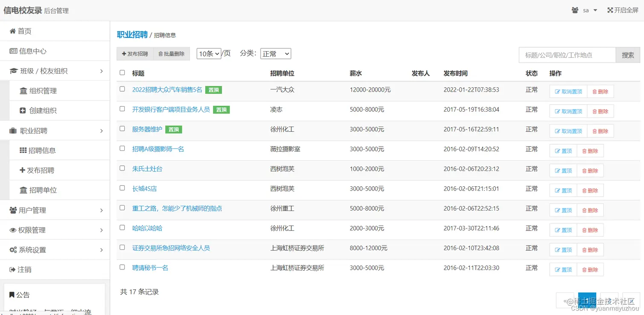Select the checkbox for 服务器维护 row
The image size is (644, 315).
(x=122, y=129)
